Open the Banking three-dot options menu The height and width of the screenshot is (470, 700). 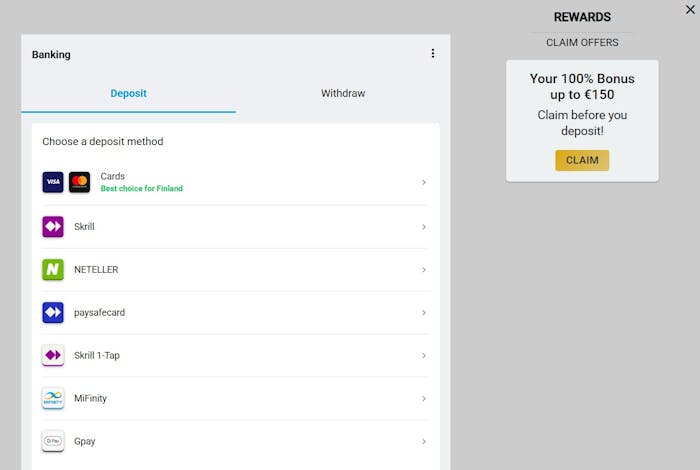tap(433, 54)
